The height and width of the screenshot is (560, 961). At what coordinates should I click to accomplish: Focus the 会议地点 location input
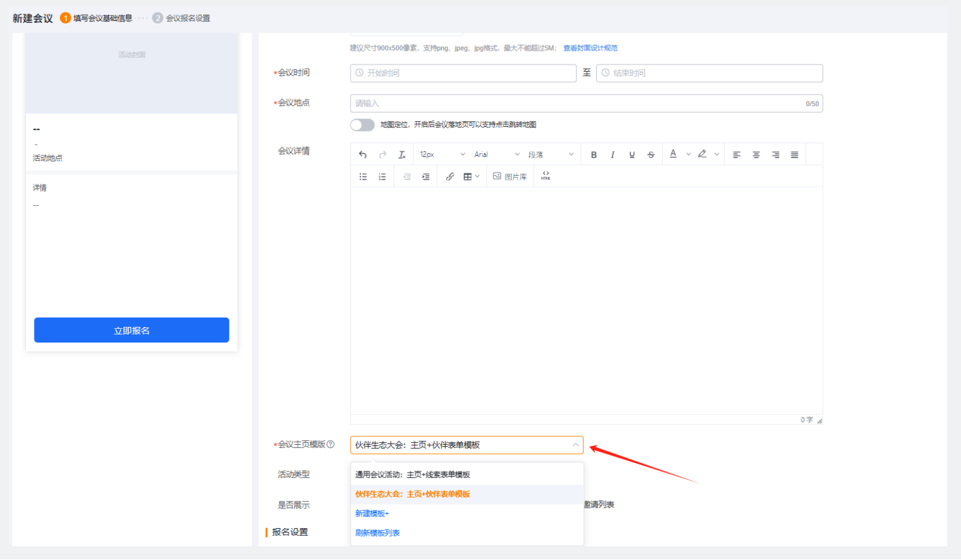pos(586,104)
